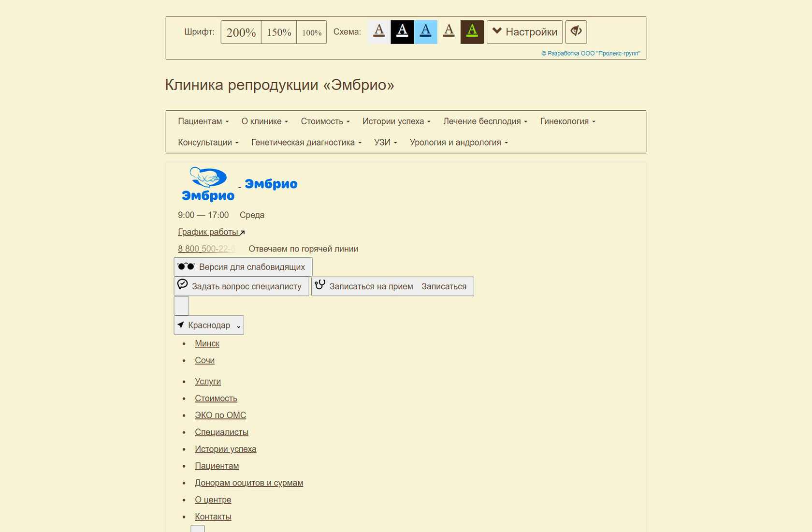This screenshot has width=812, height=532.
Task: Click the Отвечаем по горячей линии text
Action: tap(304, 249)
